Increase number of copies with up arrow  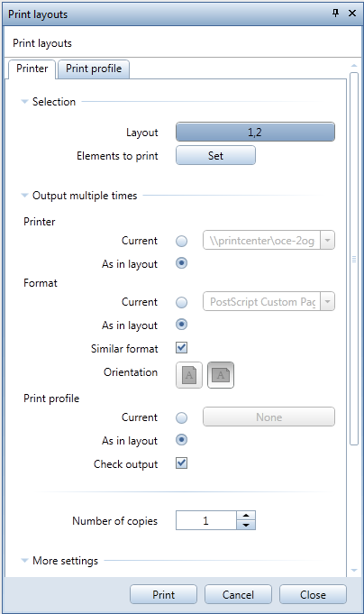coord(246,516)
